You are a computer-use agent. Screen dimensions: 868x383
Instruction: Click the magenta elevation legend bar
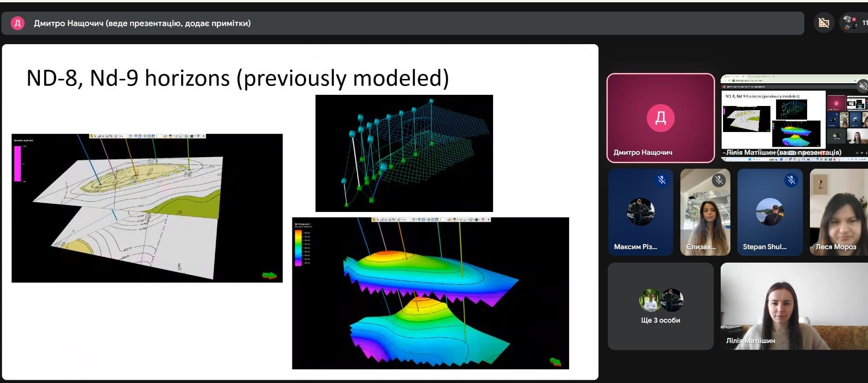18,164
